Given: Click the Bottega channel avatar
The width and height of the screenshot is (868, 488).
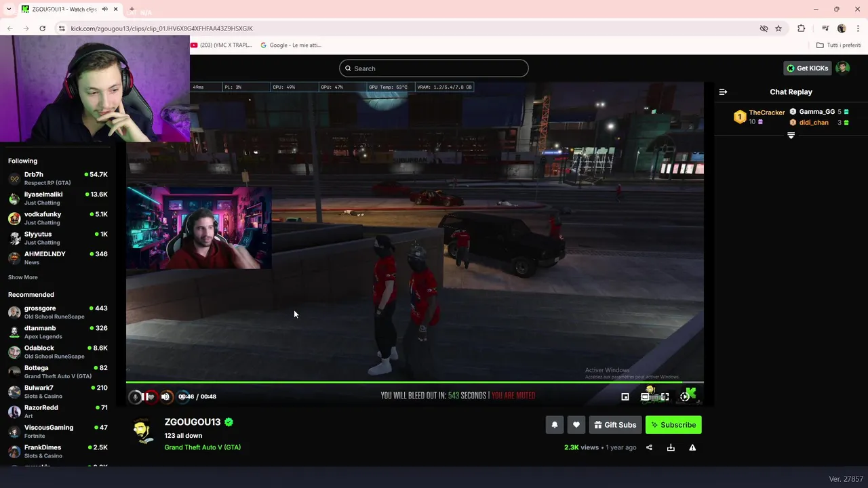Looking at the screenshot, I should tap(14, 372).
